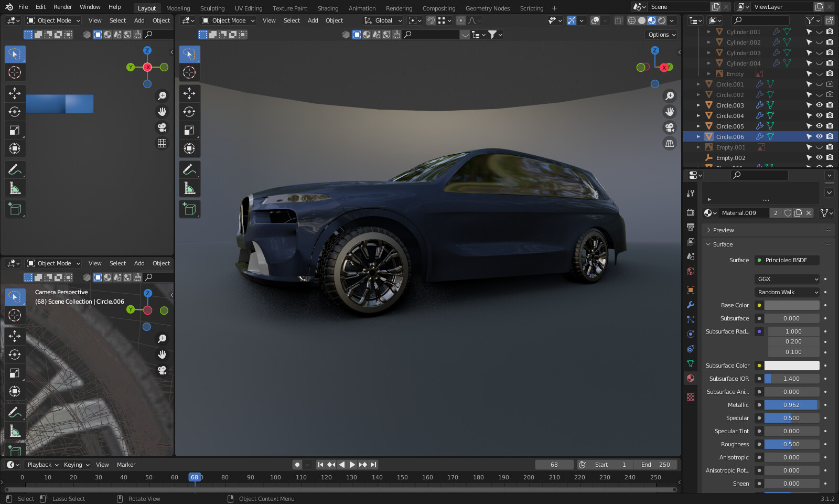839x504 pixels.
Task: Select the Move tool in main viewport
Action: 189,93
